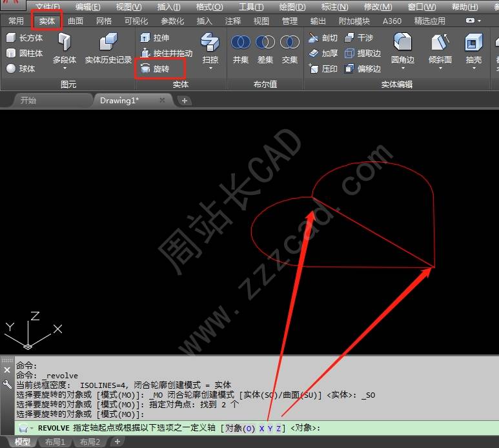The height and width of the screenshot is (448, 499).
Task: Switch to the 曲面 ribbon tab
Action: [x=76, y=21]
